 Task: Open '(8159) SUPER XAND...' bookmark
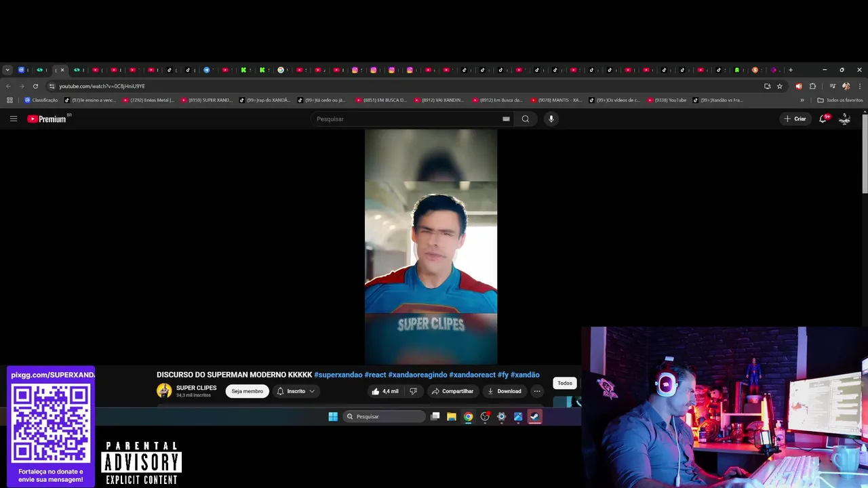coord(207,100)
